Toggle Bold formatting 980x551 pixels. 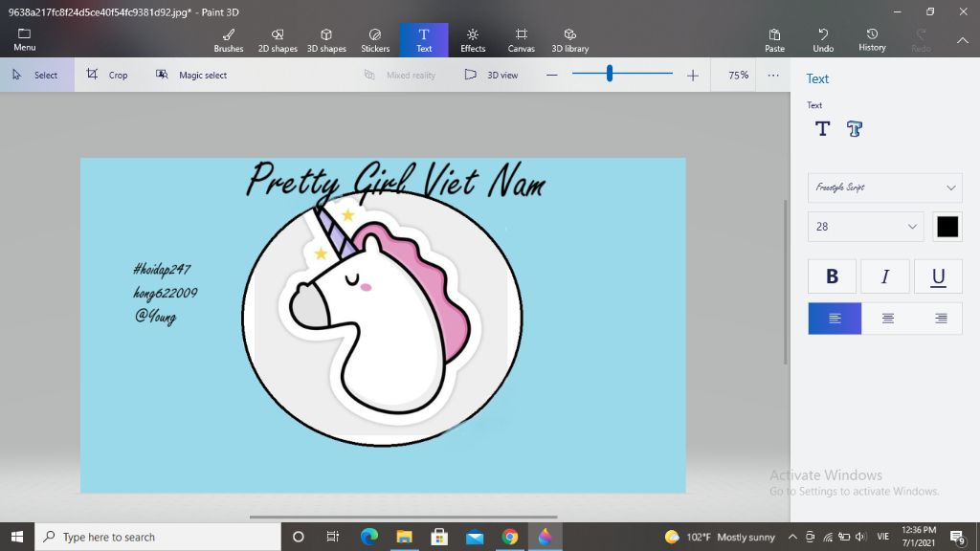coord(832,276)
